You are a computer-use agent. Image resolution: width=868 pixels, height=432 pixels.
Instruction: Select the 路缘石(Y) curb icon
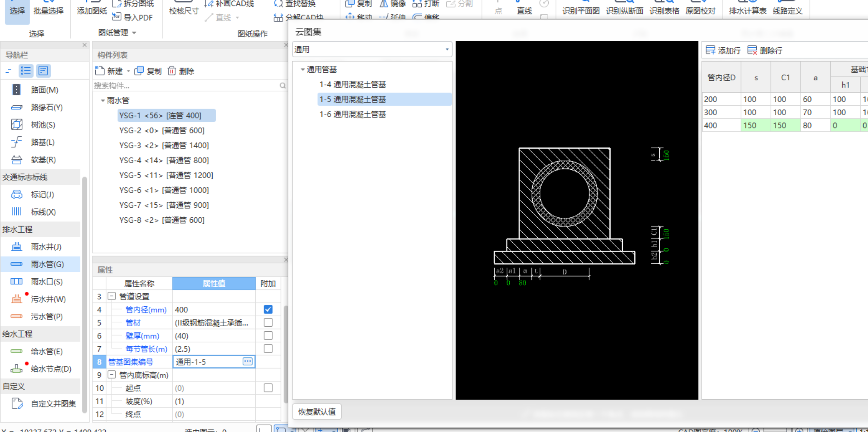16,107
